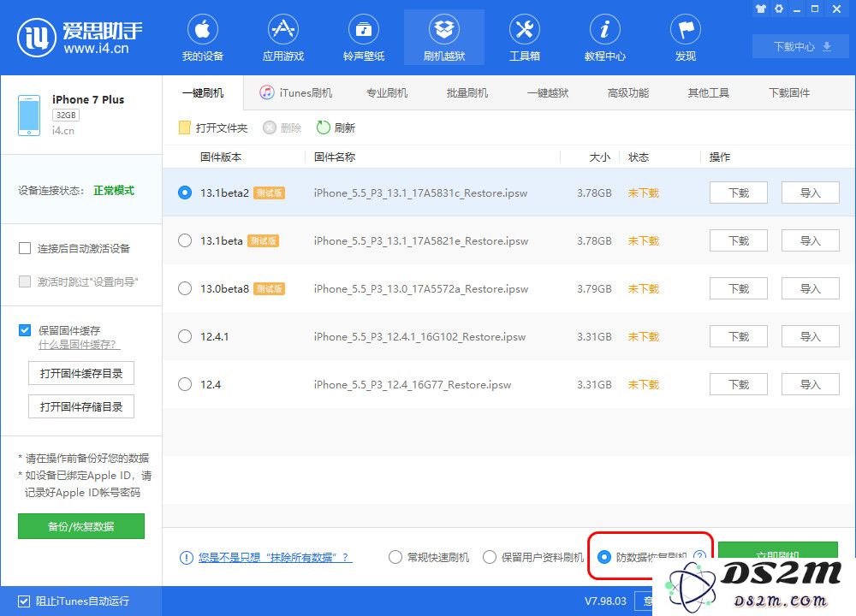Toggle 激活时跳过"设置向导" checkbox
Image resolution: width=856 pixels, height=616 pixels.
click(x=25, y=281)
